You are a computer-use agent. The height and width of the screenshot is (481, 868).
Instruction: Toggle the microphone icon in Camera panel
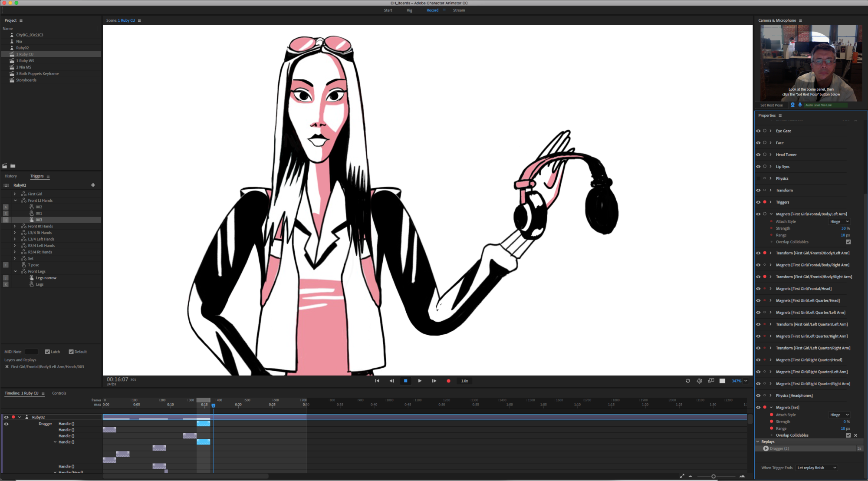(x=800, y=105)
